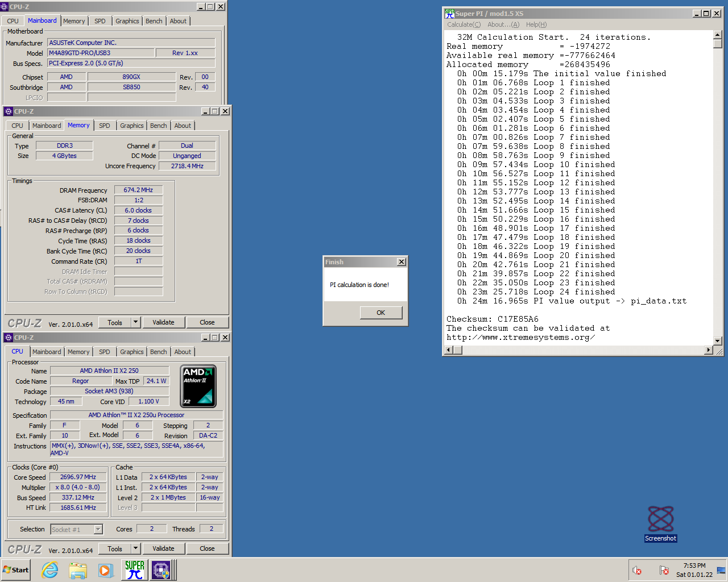Click the Super PI taskbar icon

pos(135,570)
